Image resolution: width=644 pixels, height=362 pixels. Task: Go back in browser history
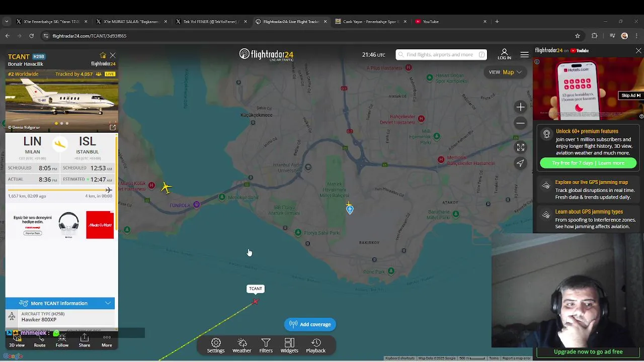7,36
